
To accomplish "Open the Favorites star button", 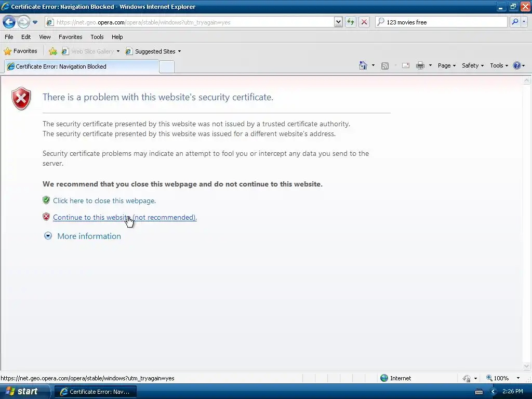I will [20, 51].
